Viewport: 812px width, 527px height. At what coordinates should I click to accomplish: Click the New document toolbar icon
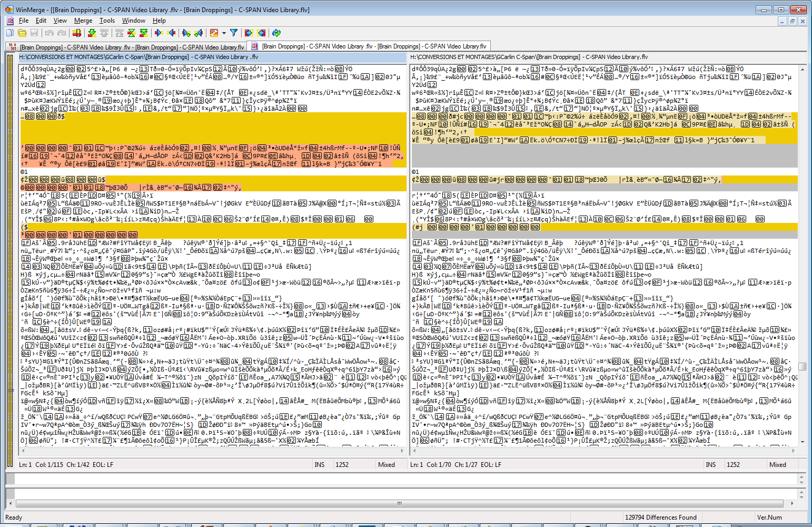[x=10, y=33]
